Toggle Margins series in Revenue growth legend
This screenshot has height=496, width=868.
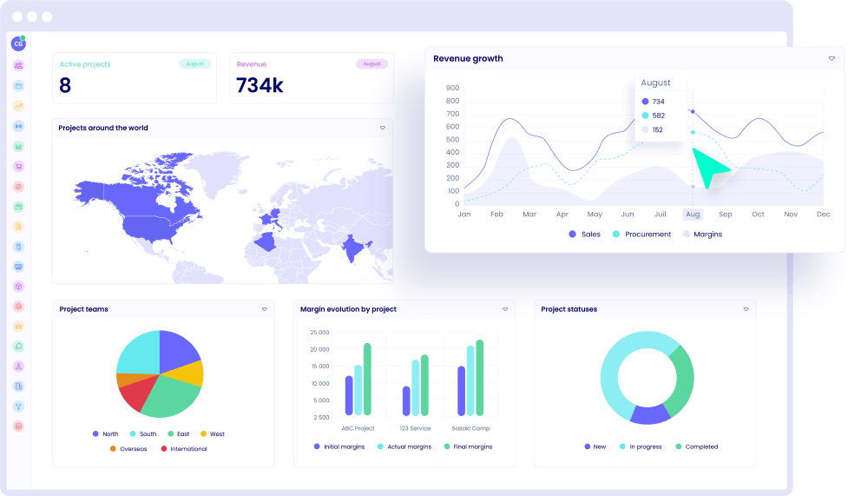point(702,235)
